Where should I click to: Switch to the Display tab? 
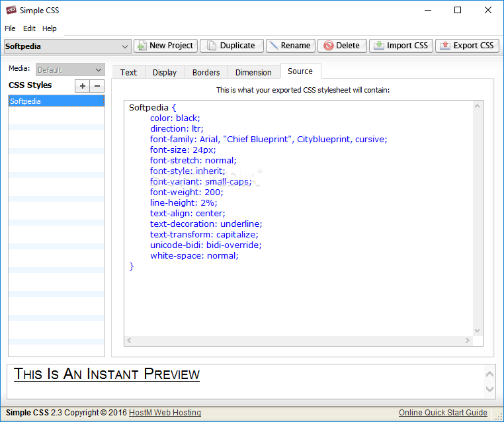coord(165,72)
